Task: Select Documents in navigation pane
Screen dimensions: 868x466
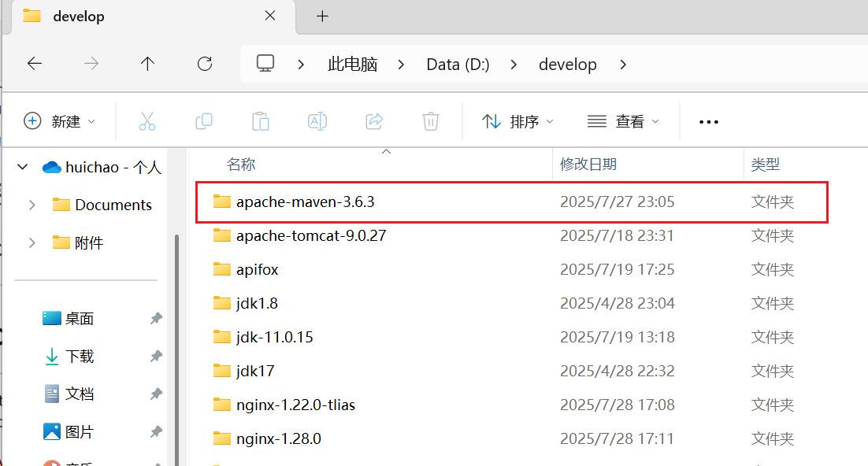Action: click(102, 205)
